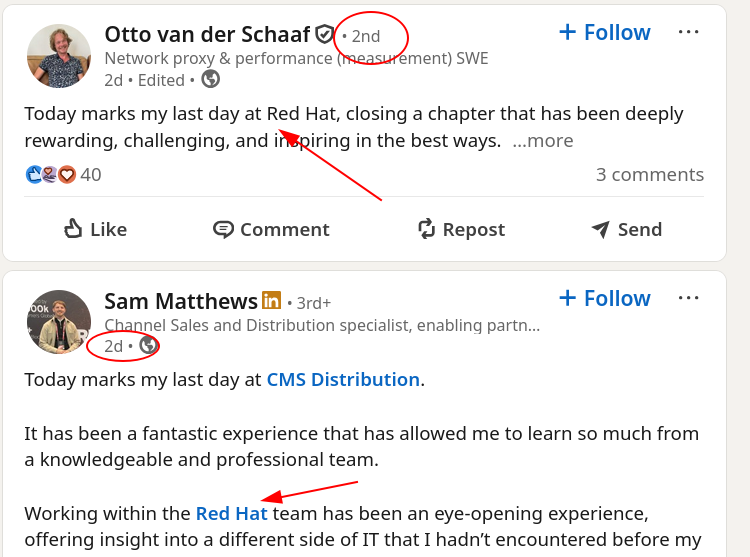Click the LinkedIn premium badge beside Sam Matthews
750x557 pixels.
[271, 300]
